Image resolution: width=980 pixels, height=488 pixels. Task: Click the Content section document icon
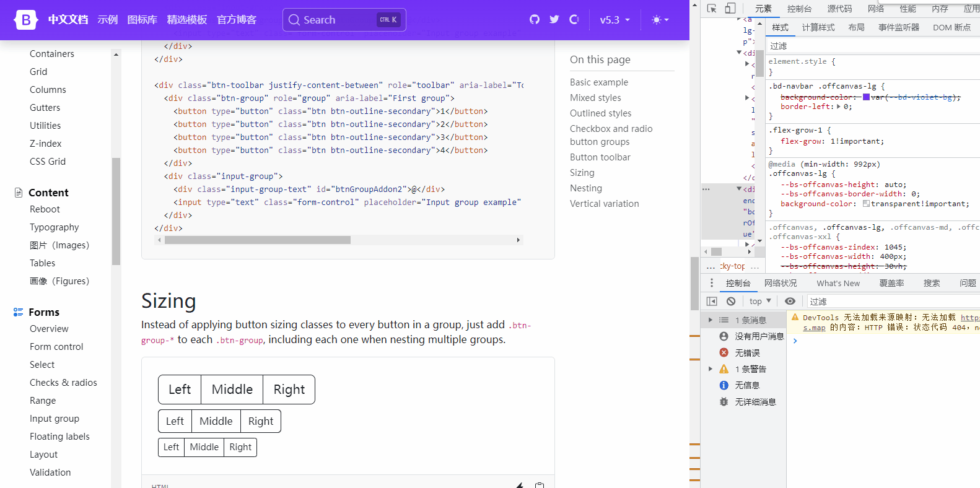coord(19,193)
